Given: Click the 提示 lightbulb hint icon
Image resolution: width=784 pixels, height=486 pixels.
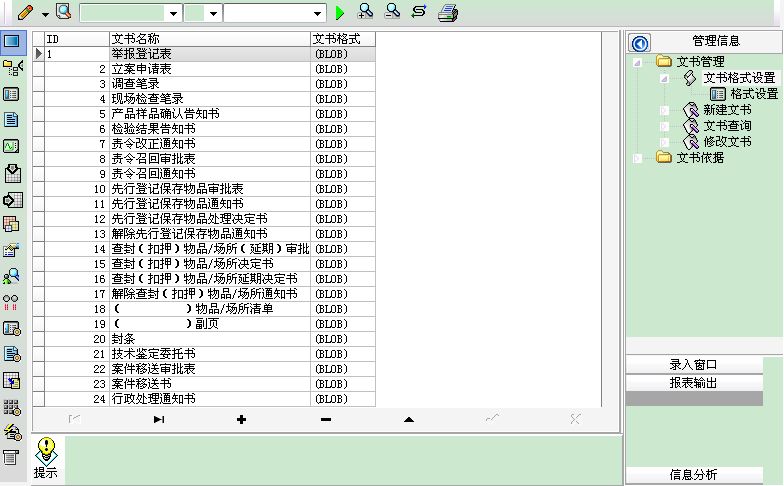Looking at the screenshot, I should 46,450.
